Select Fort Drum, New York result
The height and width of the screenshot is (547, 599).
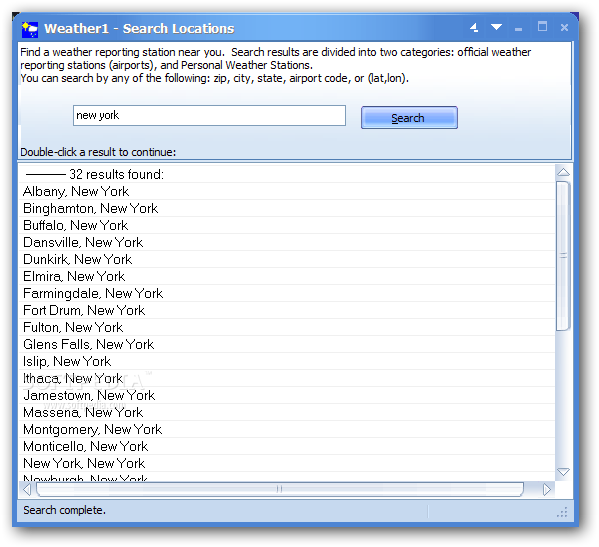point(287,310)
